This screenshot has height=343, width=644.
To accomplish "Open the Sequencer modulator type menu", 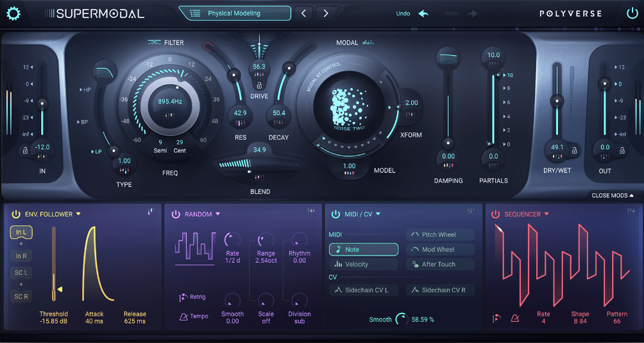I will pyautogui.click(x=547, y=214).
